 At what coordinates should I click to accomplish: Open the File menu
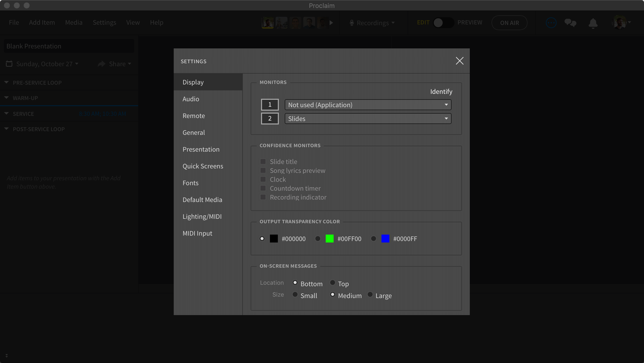[14, 22]
